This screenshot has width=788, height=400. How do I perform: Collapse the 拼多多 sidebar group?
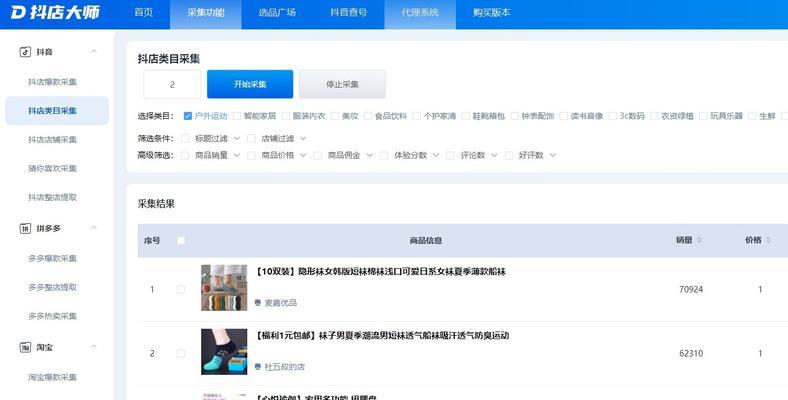pyautogui.click(x=94, y=228)
